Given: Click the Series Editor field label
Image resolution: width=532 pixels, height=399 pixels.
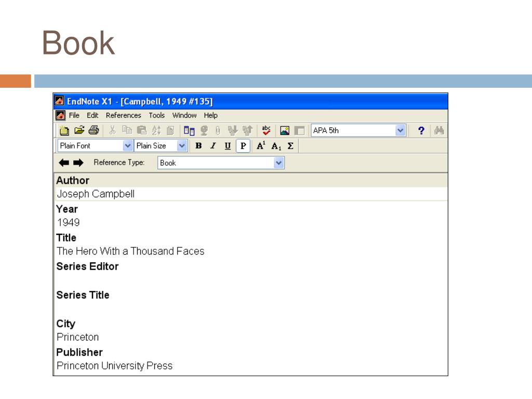Looking at the screenshot, I should coord(87,267).
